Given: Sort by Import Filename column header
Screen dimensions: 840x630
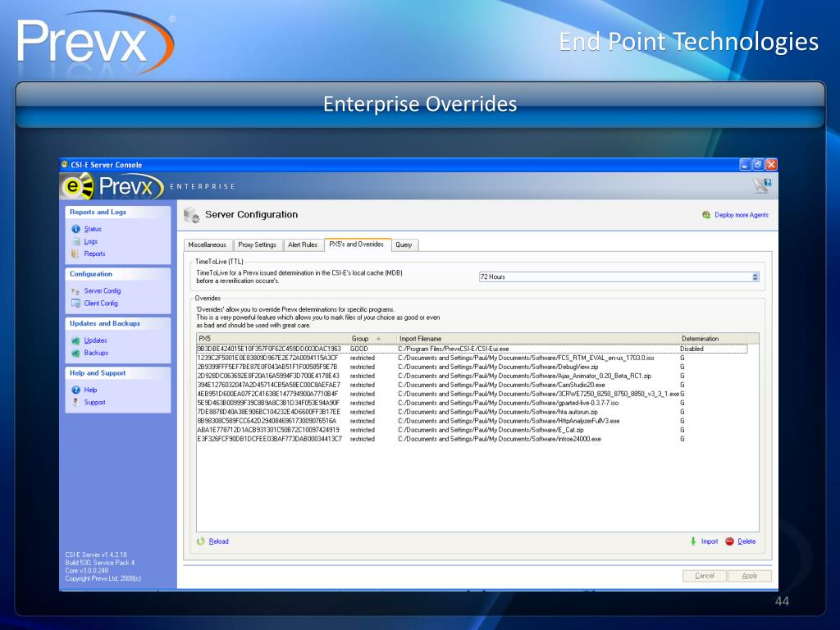Looking at the screenshot, I should [537, 339].
